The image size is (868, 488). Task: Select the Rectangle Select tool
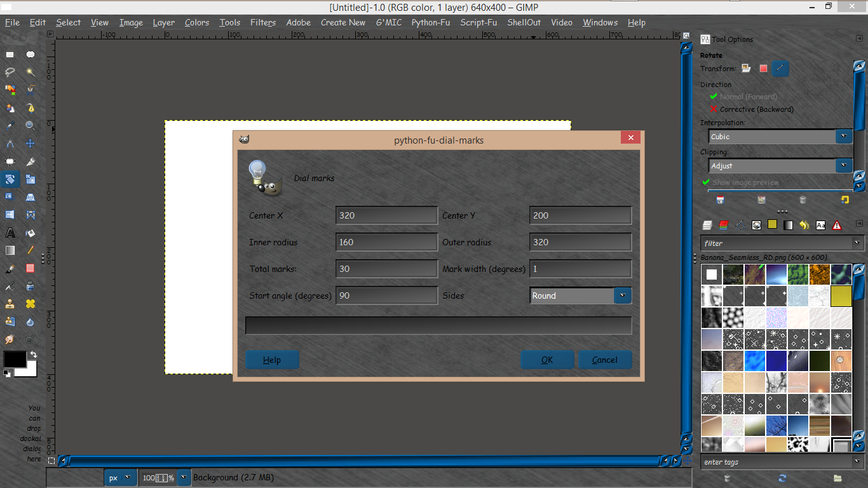point(10,55)
